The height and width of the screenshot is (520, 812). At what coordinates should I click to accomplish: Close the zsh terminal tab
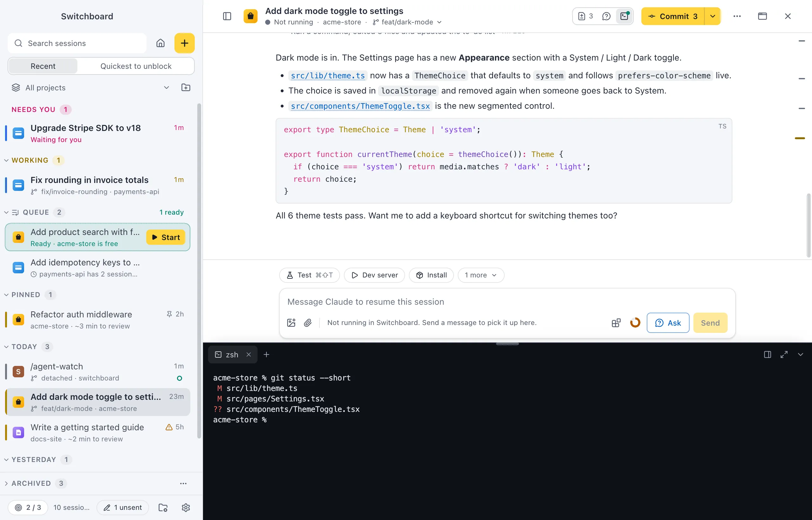[x=249, y=354]
